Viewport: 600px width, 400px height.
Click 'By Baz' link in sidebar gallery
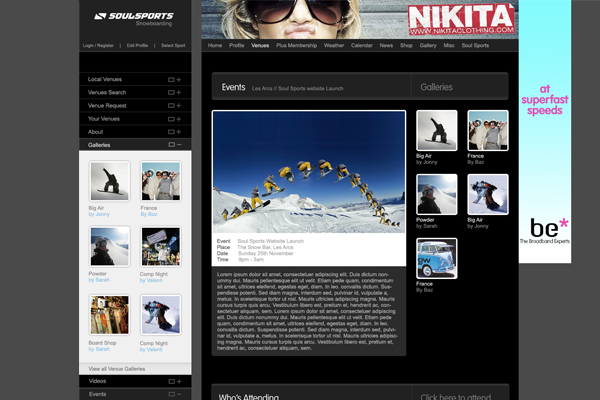coord(149,214)
